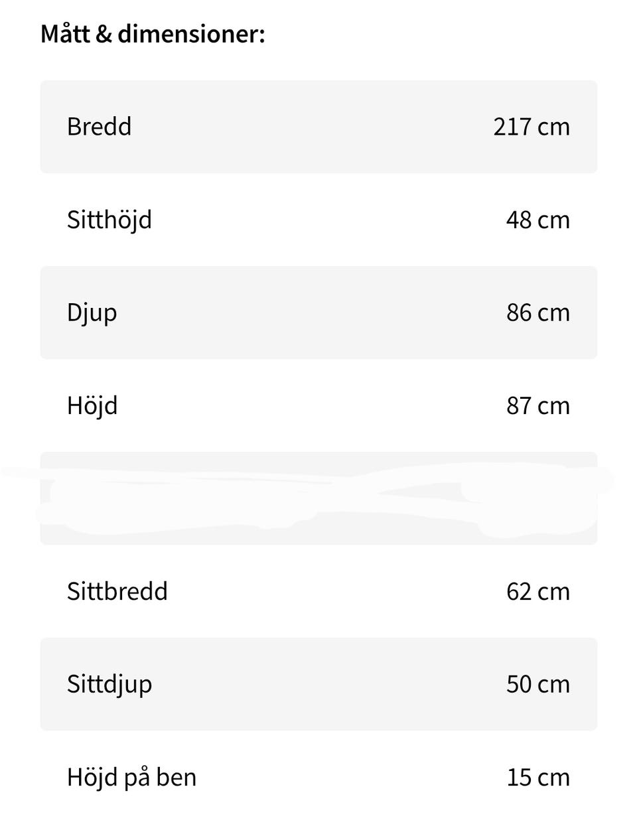Click the scribbled-out row in the table

[x=318, y=498]
